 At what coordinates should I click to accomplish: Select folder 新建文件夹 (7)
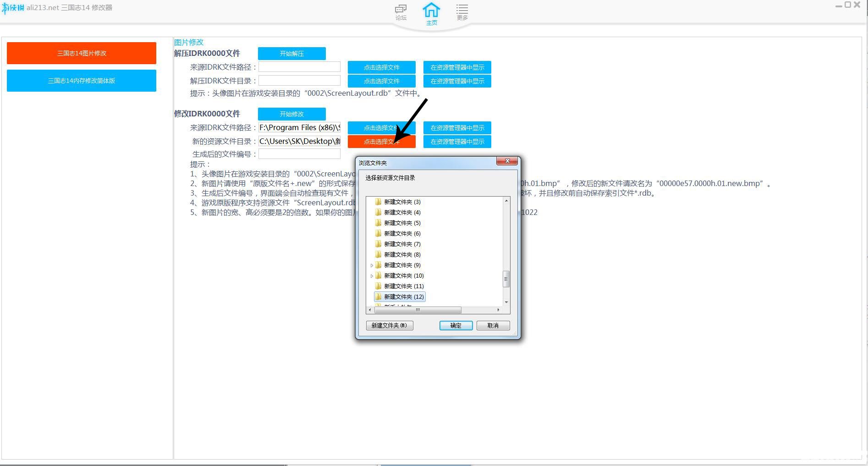coord(402,244)
